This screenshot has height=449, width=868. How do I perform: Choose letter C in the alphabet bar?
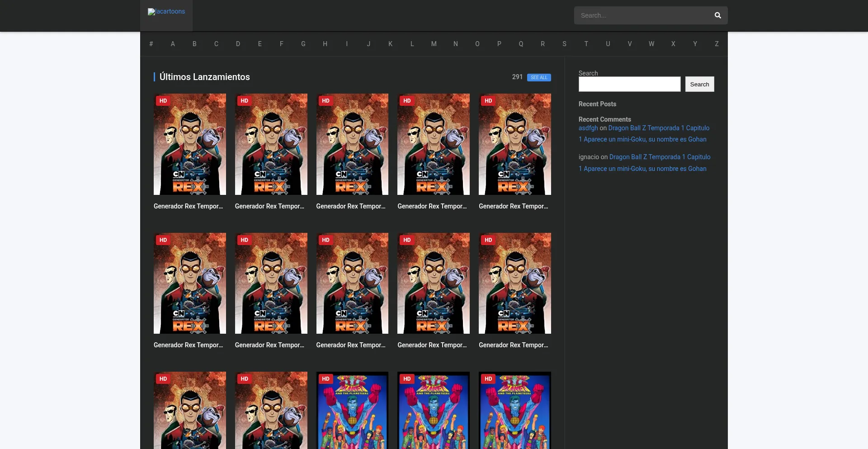tap(216, 44)
